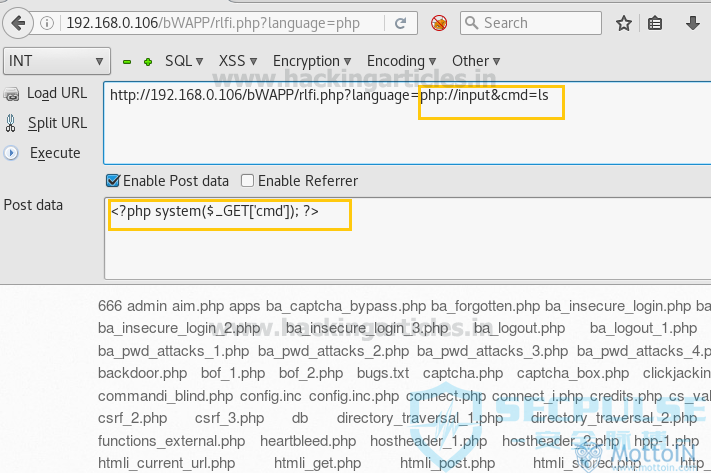Click the bof_1.php filename

point(233,373)
